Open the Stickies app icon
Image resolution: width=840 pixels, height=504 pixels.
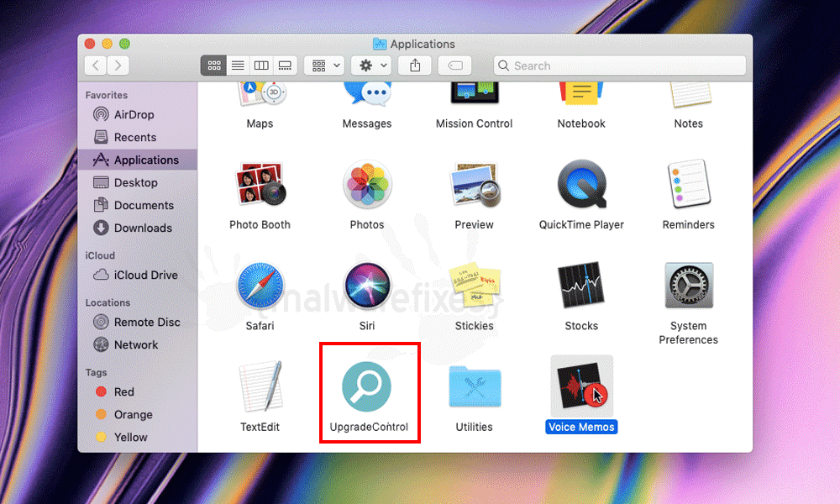(475, 285)
